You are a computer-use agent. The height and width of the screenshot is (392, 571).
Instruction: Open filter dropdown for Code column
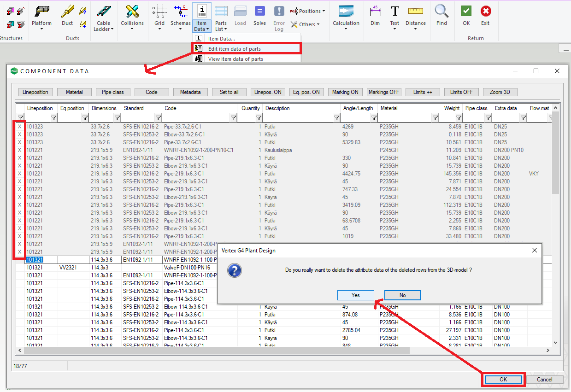[234, 118]
